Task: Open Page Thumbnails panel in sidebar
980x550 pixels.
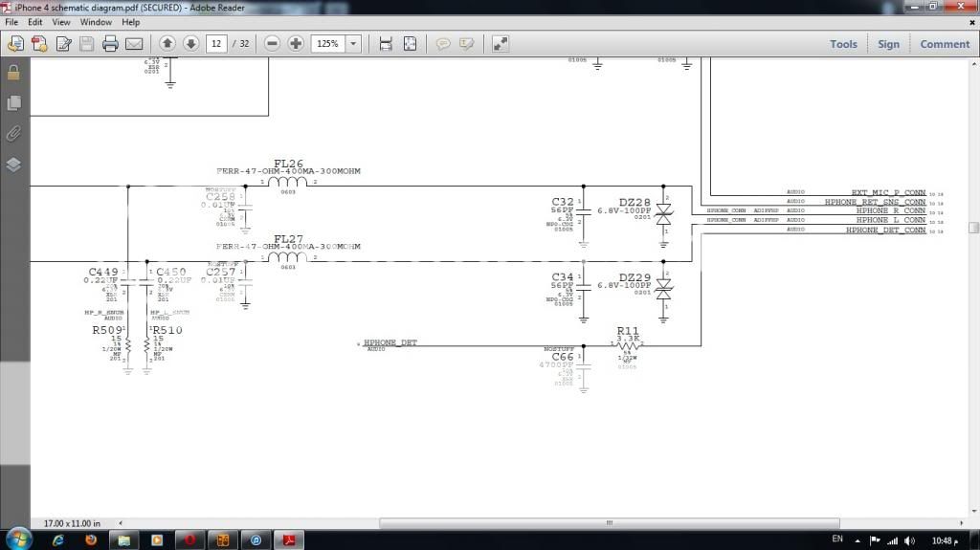Action: click(x=13, y=102)
